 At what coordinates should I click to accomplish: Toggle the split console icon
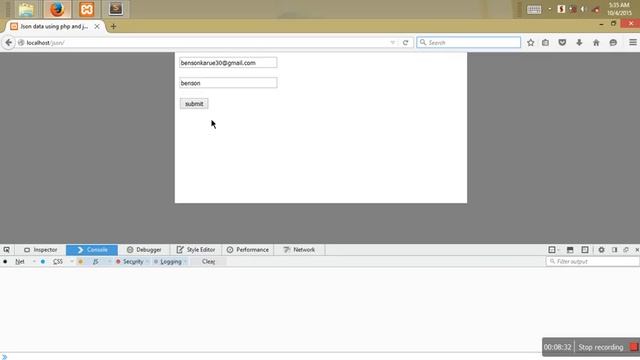[570, 250]
